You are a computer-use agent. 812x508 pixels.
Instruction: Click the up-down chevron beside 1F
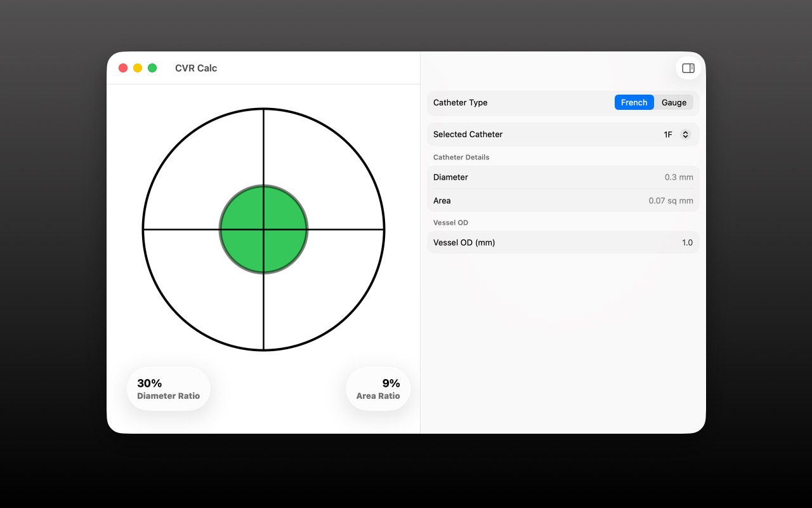685,135
